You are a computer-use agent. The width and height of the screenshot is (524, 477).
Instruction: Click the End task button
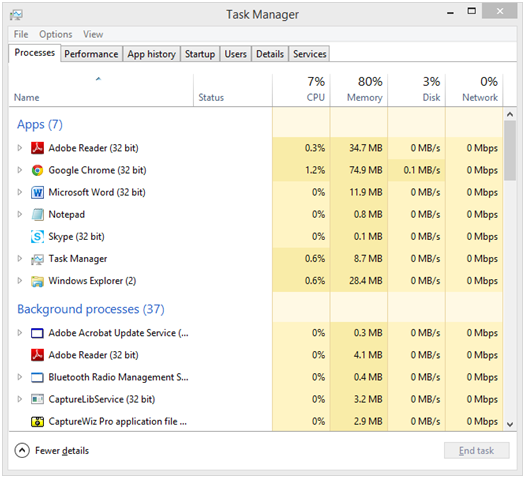click(x=477, y=451)
